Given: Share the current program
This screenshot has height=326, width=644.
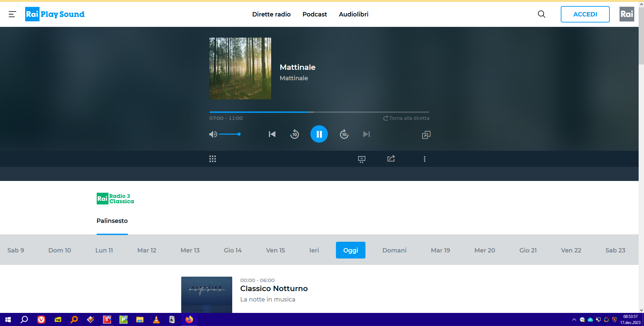Looking at the screenshot, I should [391, 159].
